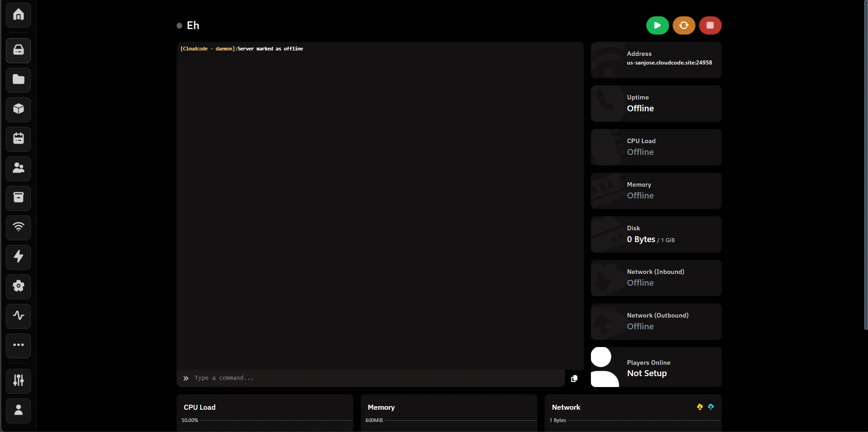The image size is (868, 432).
Task: Open the sliders admin controls icon
Action: point(18,381)
